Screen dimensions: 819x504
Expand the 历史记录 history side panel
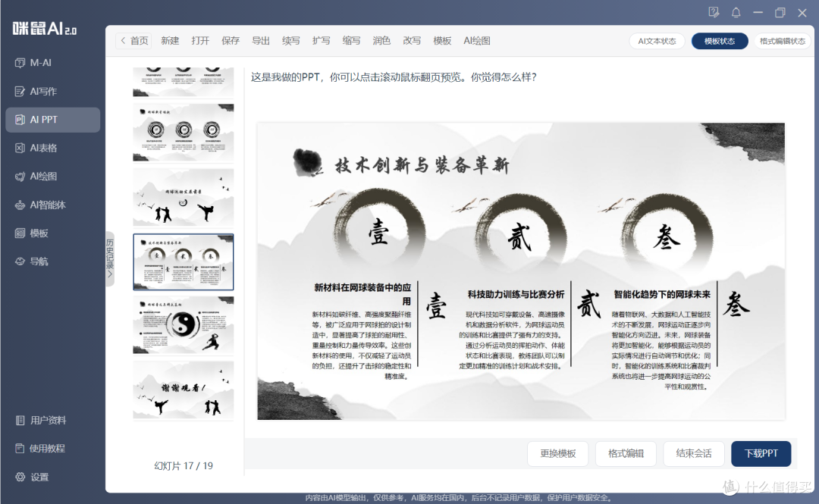pos(110,259)
